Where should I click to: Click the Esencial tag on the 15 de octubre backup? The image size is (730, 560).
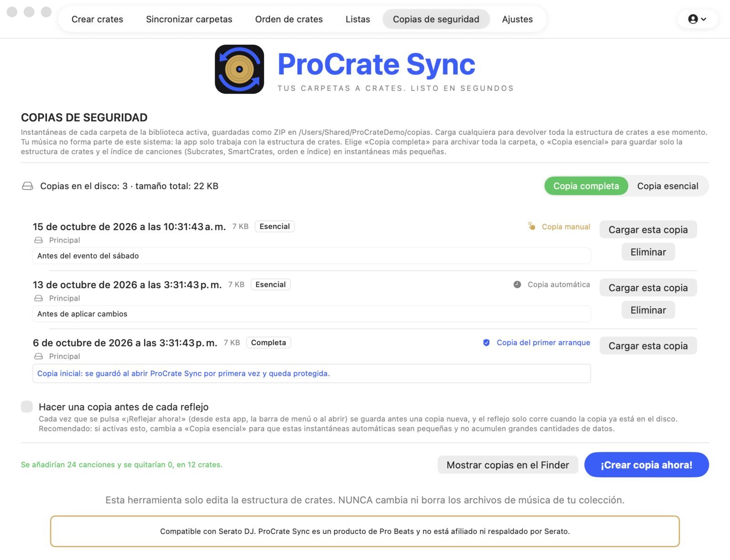click(x=275, y=226)
